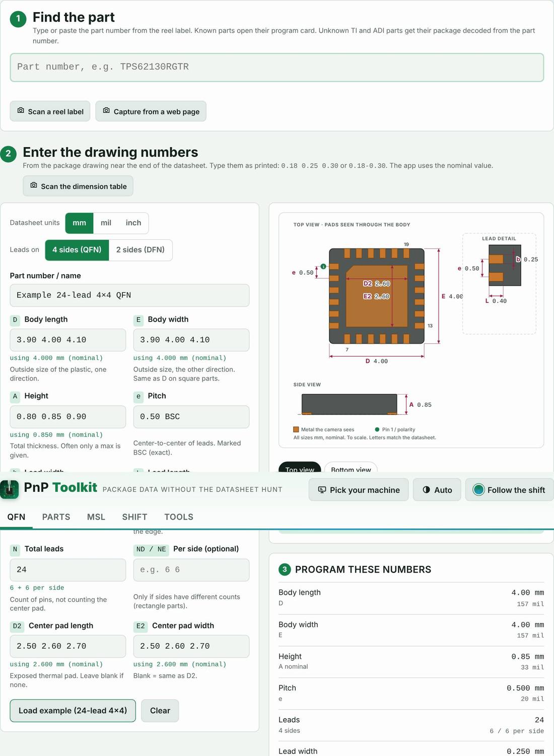Select inch datasheet units

pyautogui.click(x=133, y=223)
